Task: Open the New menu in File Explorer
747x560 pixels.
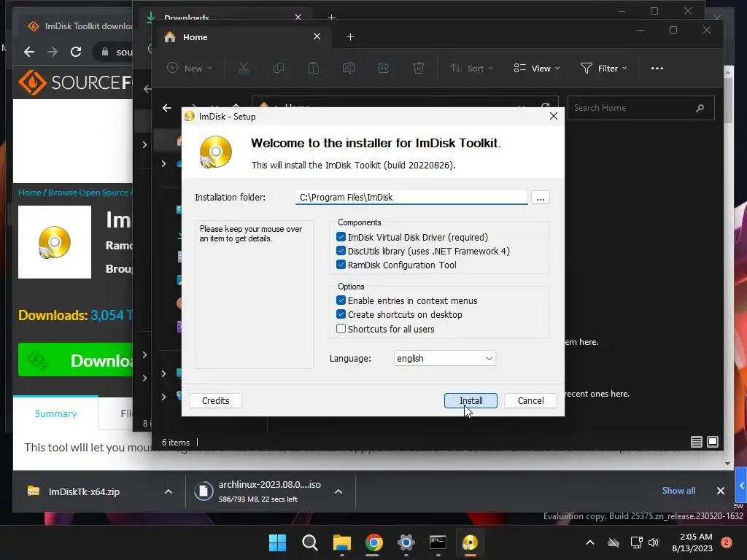Action: [x=190, y=68]
